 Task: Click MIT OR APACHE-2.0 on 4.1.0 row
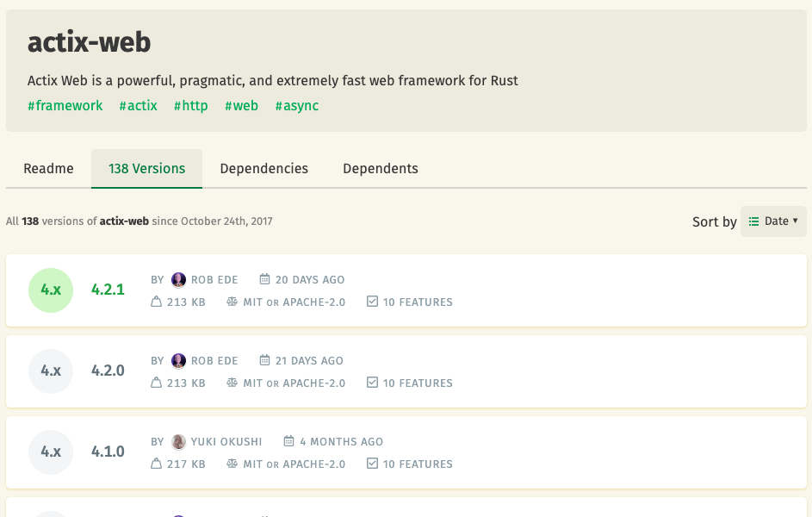click(x=294, y=464)
